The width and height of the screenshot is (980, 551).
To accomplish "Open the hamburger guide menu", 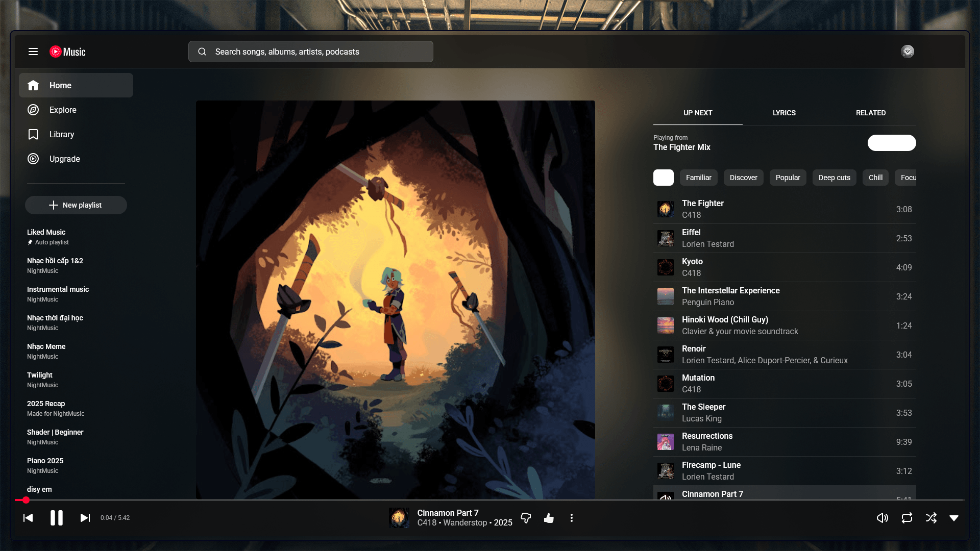I will coord(33,52).
